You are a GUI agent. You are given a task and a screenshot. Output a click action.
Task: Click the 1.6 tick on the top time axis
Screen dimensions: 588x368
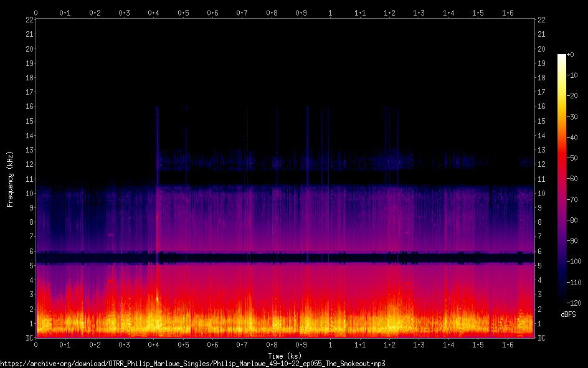point(507,12)
